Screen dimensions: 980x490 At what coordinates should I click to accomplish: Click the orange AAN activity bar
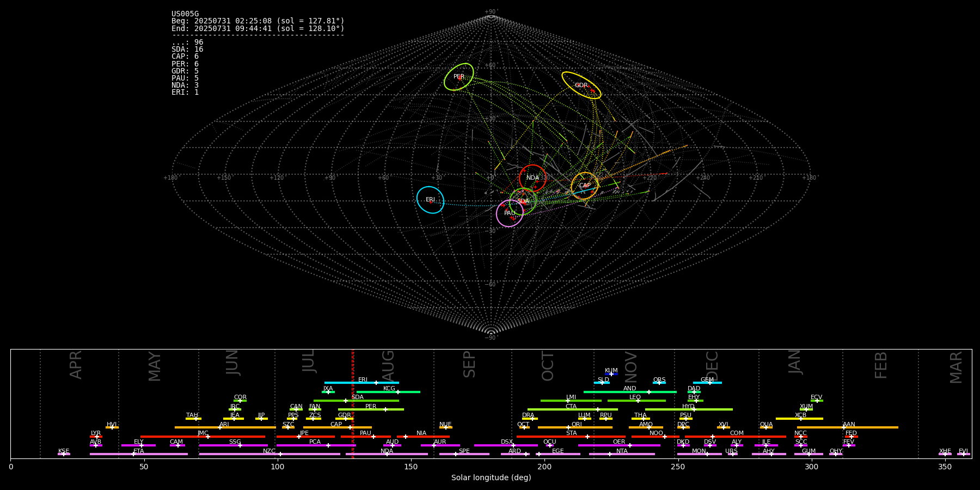(x=848, y=427)
